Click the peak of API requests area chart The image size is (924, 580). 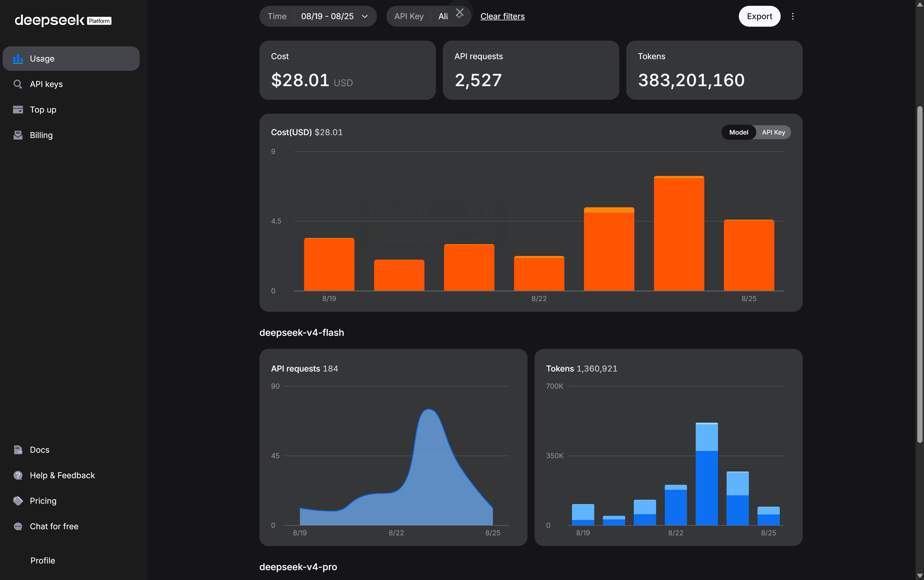coord(429,410)
